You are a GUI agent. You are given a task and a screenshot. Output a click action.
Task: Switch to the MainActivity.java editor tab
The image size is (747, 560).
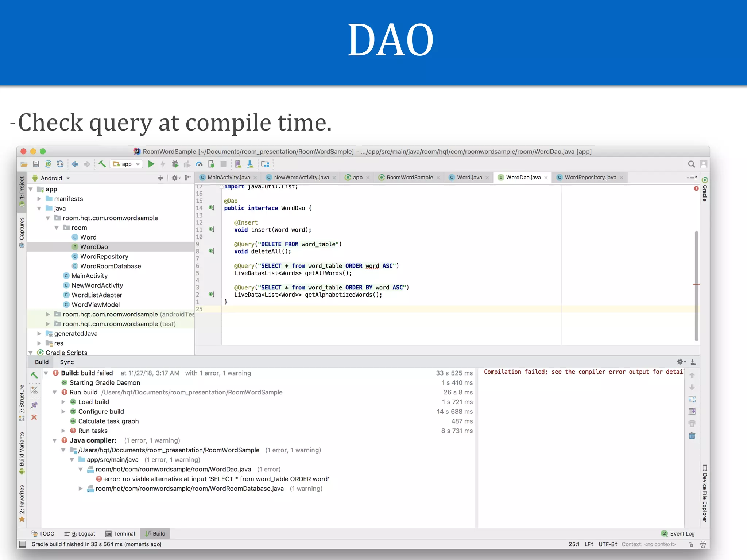(228, 178)
